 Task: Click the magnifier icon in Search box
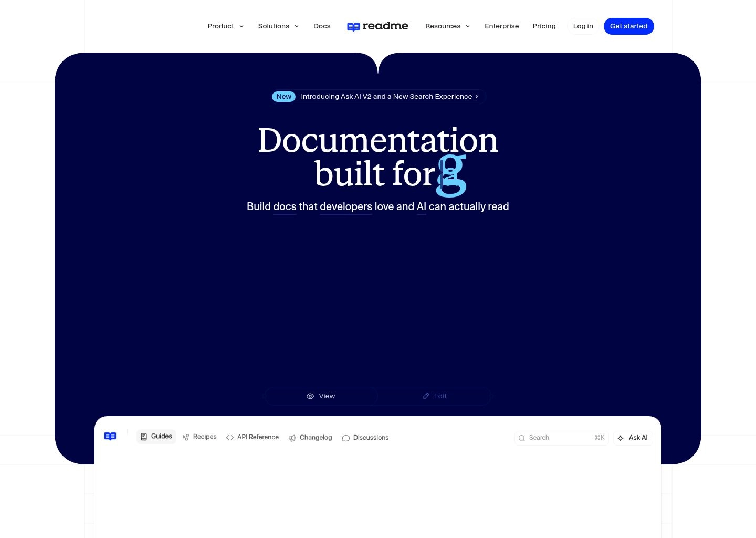coord(522,438)
